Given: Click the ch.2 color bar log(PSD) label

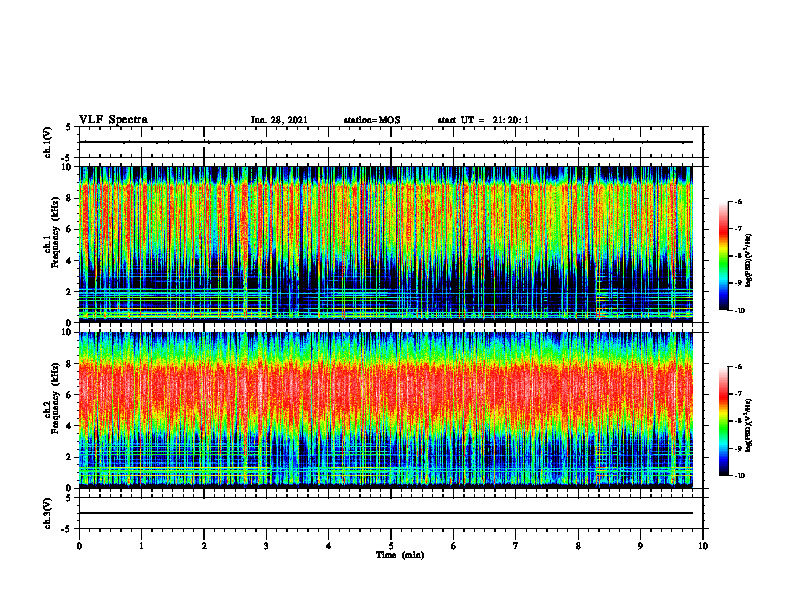Looking at the screenshot, I should tap(748, 425).
